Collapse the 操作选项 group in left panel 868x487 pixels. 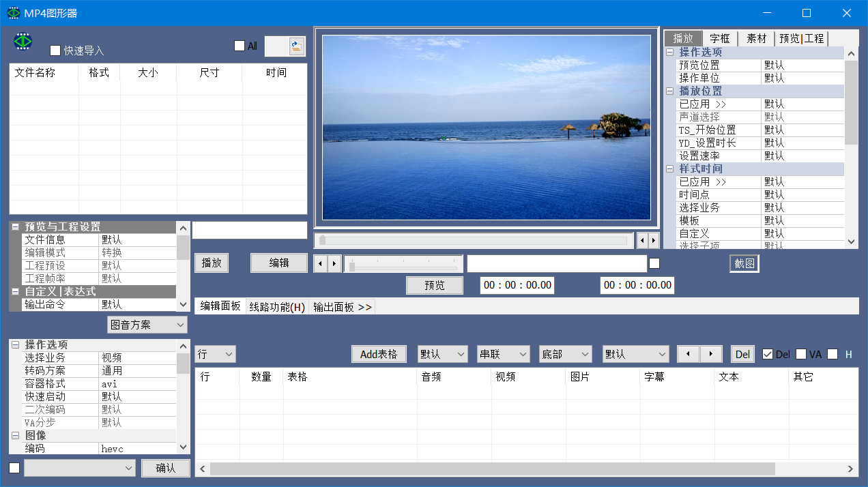[x=15, y=345]
